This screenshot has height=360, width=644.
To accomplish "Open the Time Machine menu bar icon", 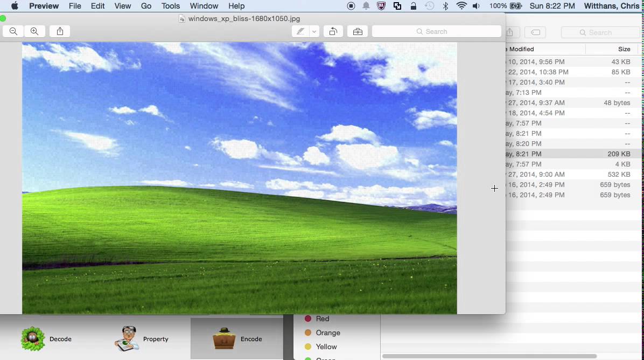I will (x=429, y=6).
